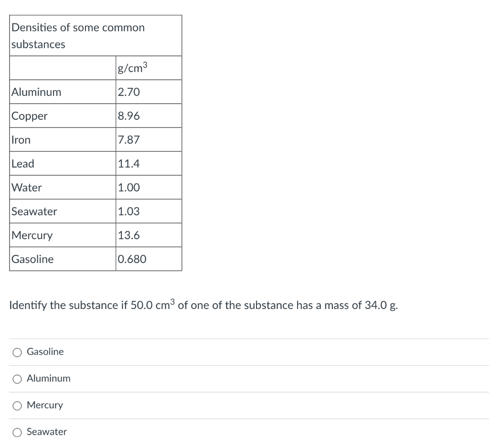
Task: Click the g/cm3 column header cell
Action: tap(132, 68)
